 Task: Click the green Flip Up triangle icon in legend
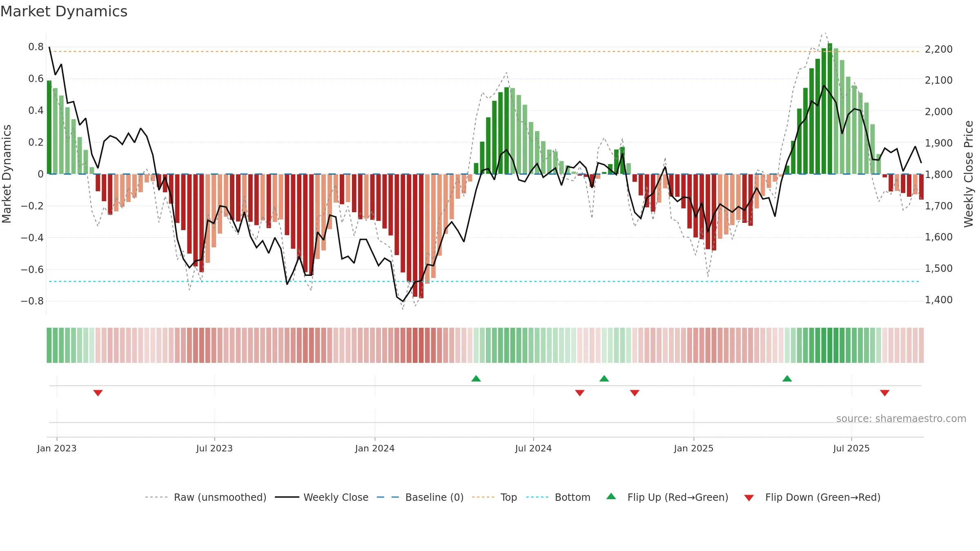(x=611, y=496)
